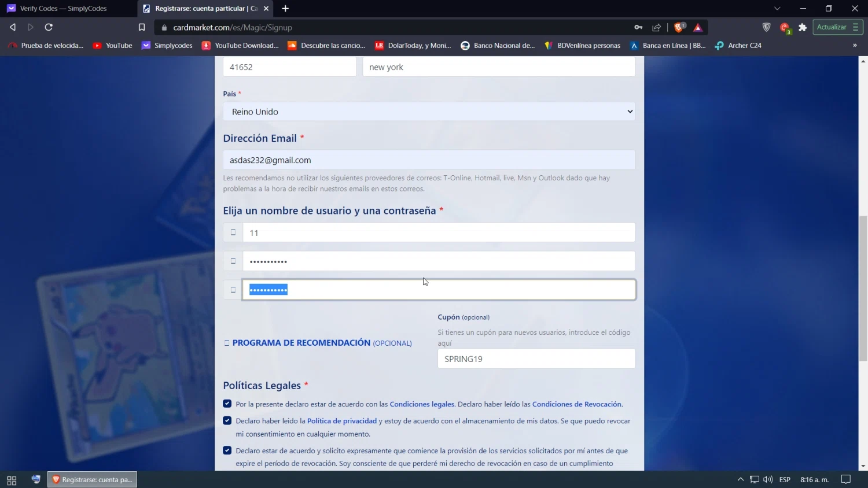Open the Windows notification center icon

[846, 479]
